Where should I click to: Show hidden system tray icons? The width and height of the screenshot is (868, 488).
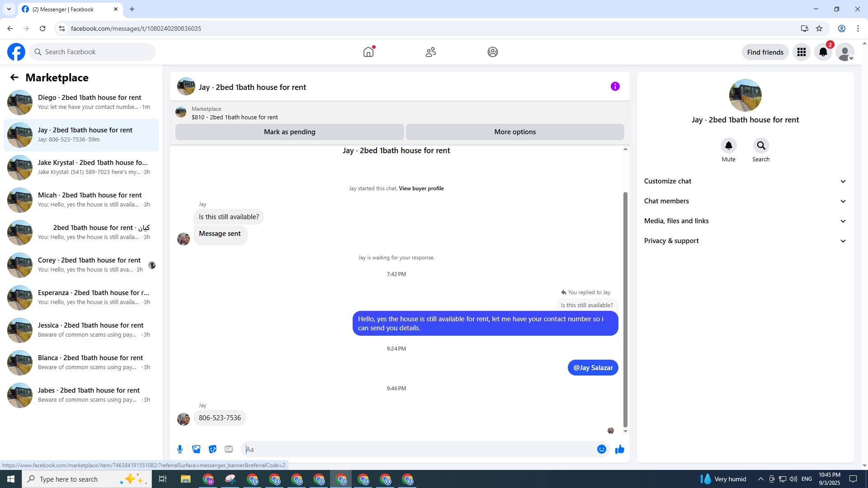761,479
